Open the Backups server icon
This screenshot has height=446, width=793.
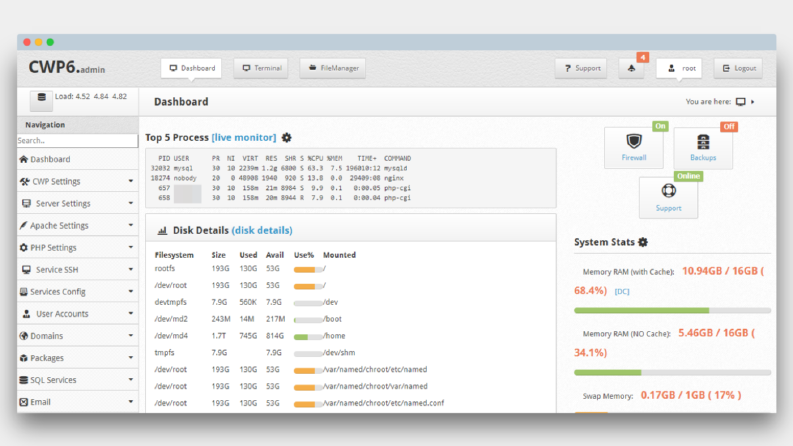pyautogui.click(x=703, y=142)
